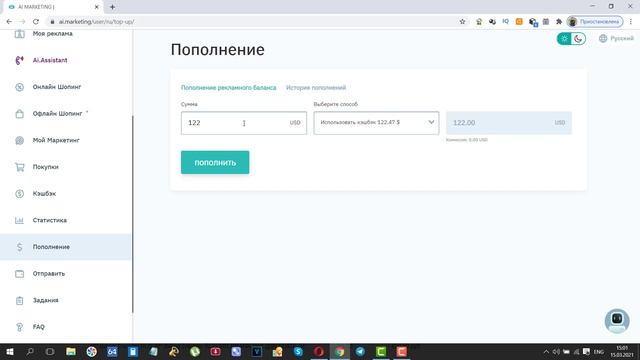This screenshot has width=640, height=360.
Task: Go to Онлайн Шопинг section
Action: click(x=57, y=87)
